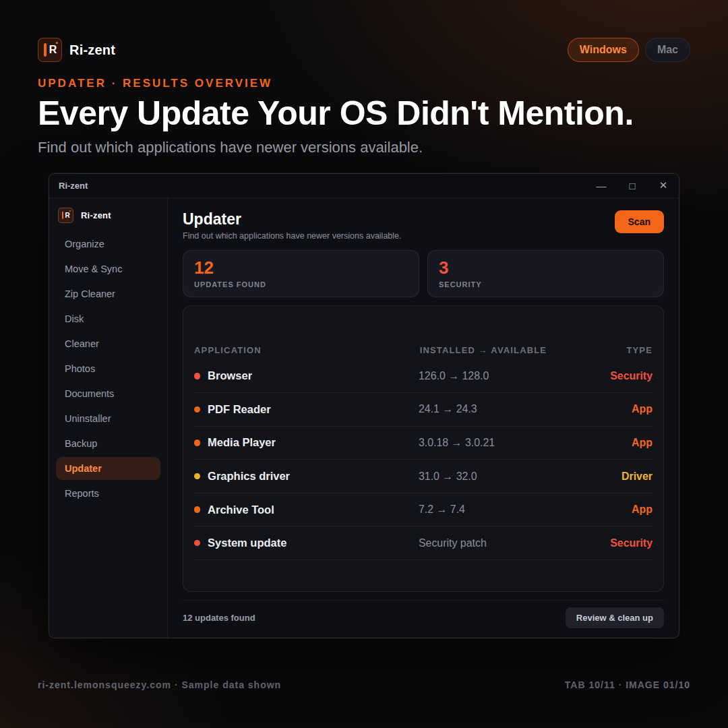Open Reports from the sidebar
Image resolution: width=728 pixels, height=728 pixels.
(x=108, y=493)
